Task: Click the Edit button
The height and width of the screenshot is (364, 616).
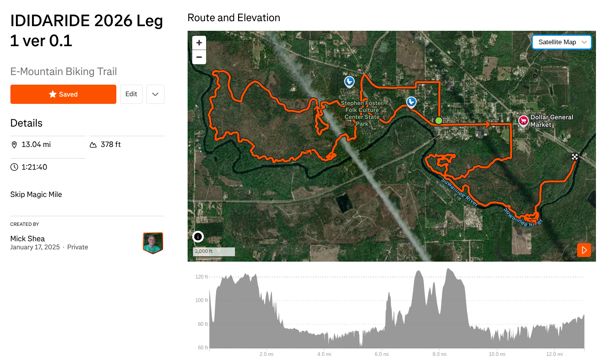Action: click(131, 94)
